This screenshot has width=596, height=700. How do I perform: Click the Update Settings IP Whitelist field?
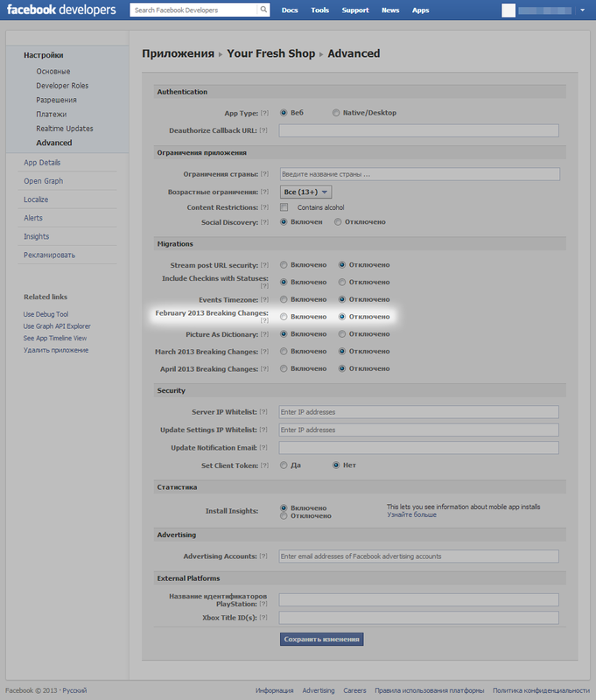coord(418,430)
